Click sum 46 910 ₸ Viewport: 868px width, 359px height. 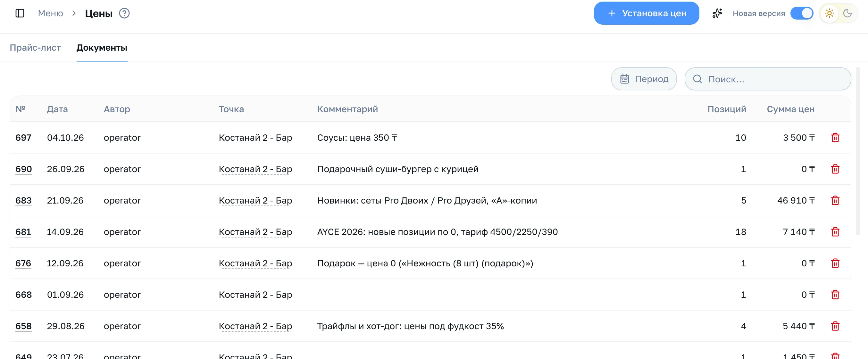(796, 200)
